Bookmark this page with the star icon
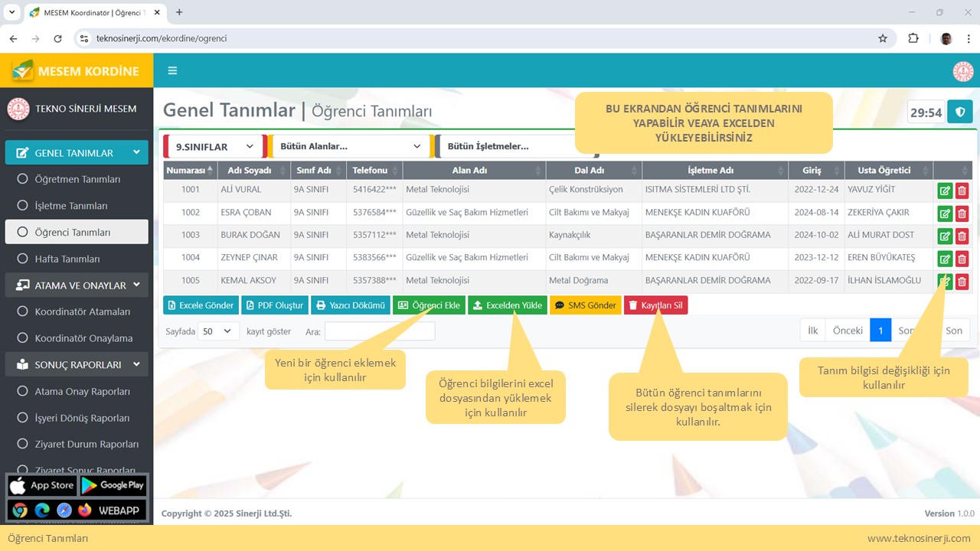This screenshot has width=980, height=551. click(883, 38)
